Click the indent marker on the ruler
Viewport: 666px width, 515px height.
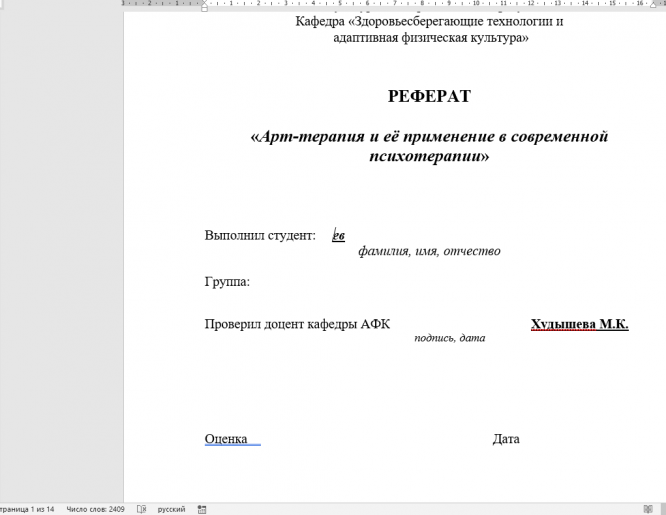[205, 5]
